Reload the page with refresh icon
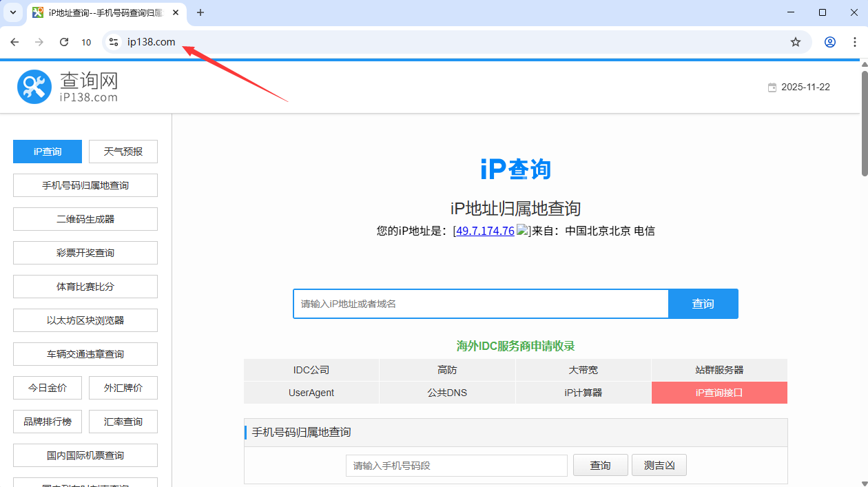This screenshot has width=868, height=487. (x=64, y=42)
